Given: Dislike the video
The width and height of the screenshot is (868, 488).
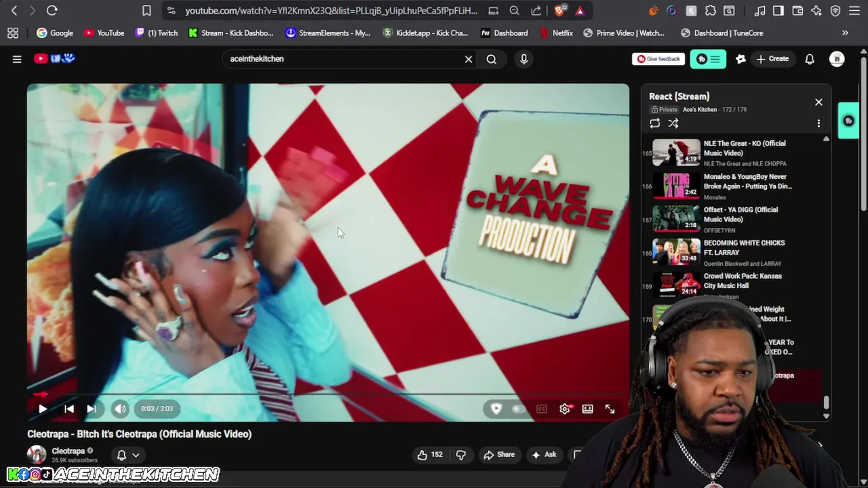Looking at the screenshot, I should 460,455.
